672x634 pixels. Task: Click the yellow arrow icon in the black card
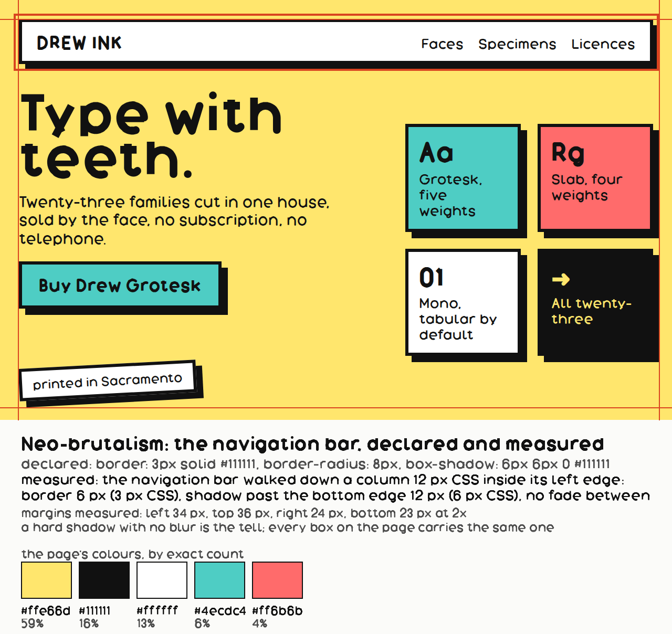(x=561, y=279)
